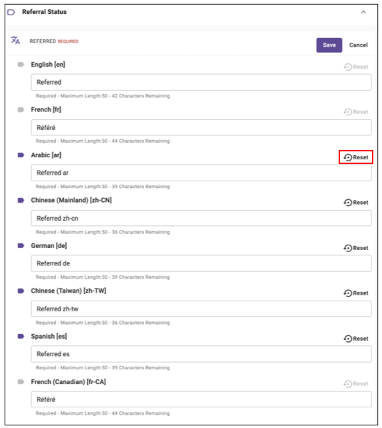Save the translation changes
This screenshot has width=382, height=428.
pyautogui.click(x=329, y=45)
